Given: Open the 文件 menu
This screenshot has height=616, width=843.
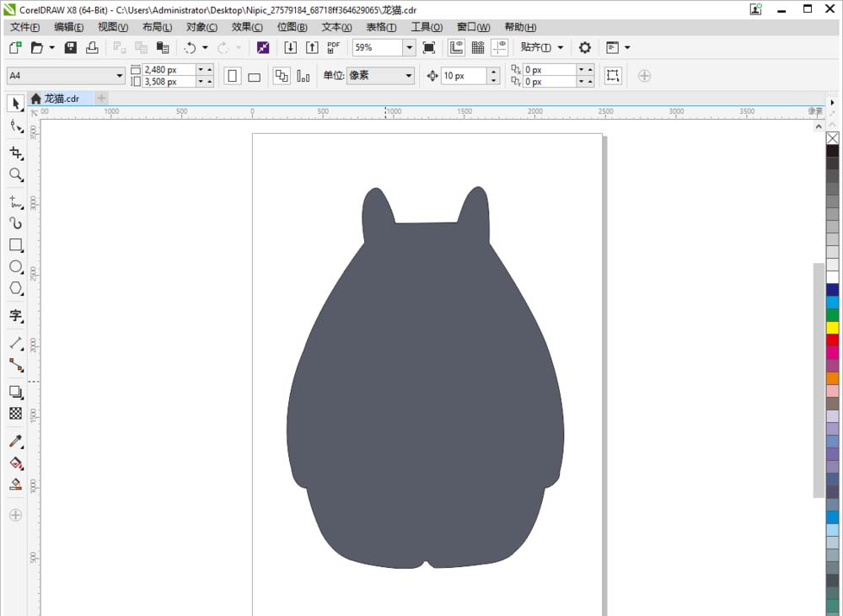Looking at the screenshot, I should pyautogui.click(x=24, y=27).
